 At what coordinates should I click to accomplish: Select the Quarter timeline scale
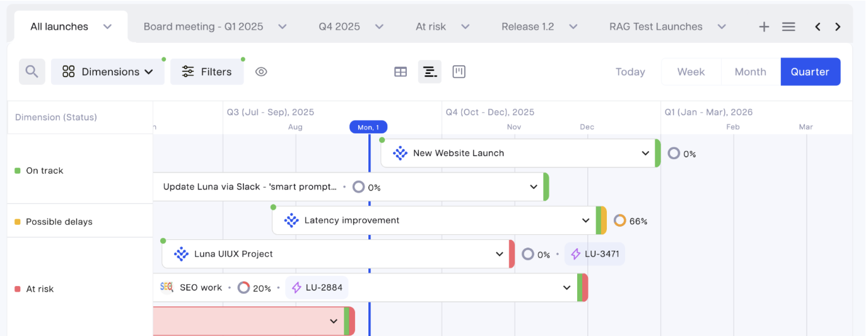pyautogui.click(x=810, y=72)
